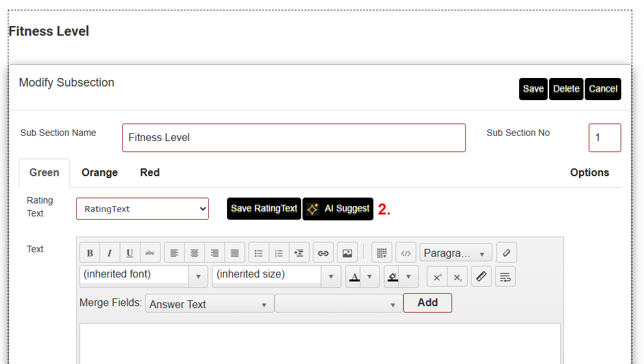This screenshot has height=364, width=644.
Task: Toggle underline text formatting
Action: click(x=130, y=253)
